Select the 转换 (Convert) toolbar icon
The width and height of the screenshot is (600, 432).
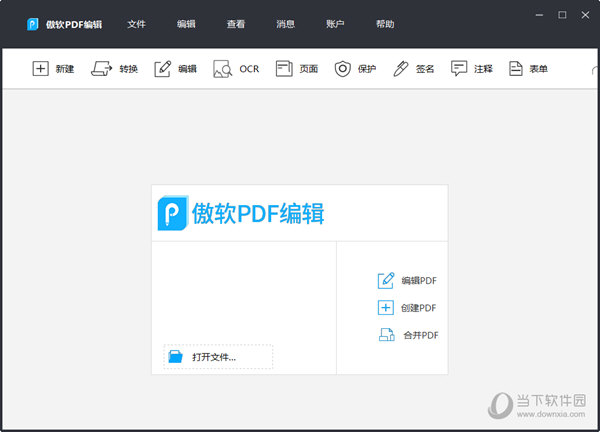coord(101,69)
